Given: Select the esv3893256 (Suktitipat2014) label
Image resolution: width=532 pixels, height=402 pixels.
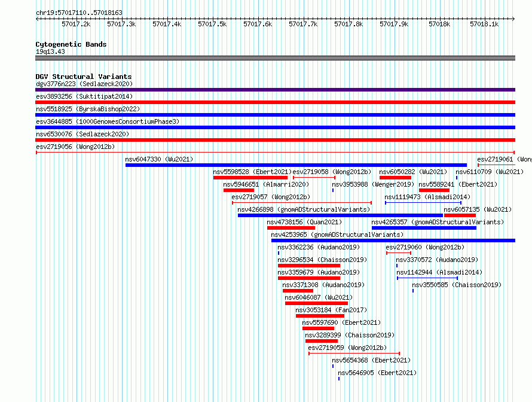Looking at the screenshot, I should 84,96.
